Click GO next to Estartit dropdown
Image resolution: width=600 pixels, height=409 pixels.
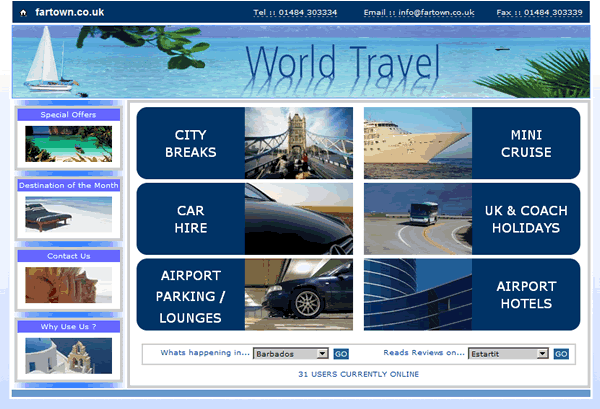tap(561, 354)
